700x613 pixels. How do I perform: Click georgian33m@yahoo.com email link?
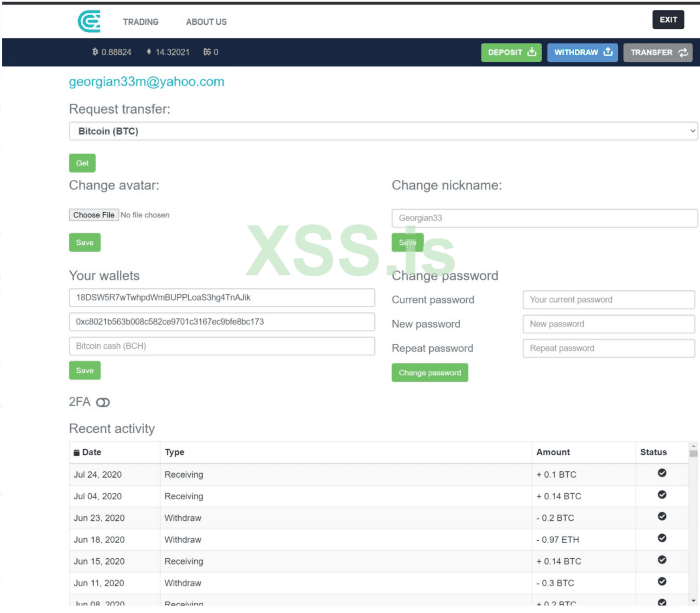(x=146, y=82)
